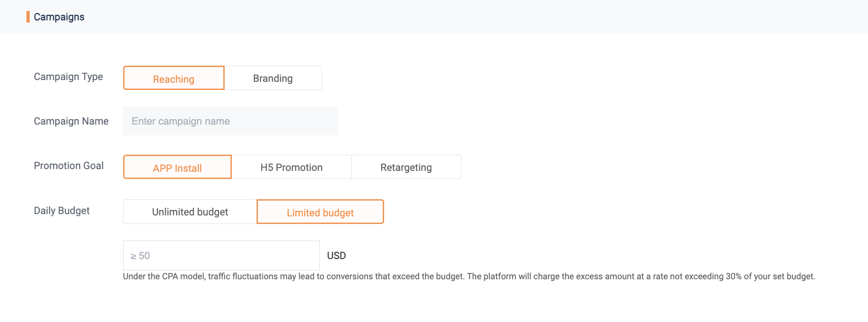Image resolution: width=868 pixels, height=322 pixels.
Task: Switch campaign type to Branding
Action: pos(273,78)
